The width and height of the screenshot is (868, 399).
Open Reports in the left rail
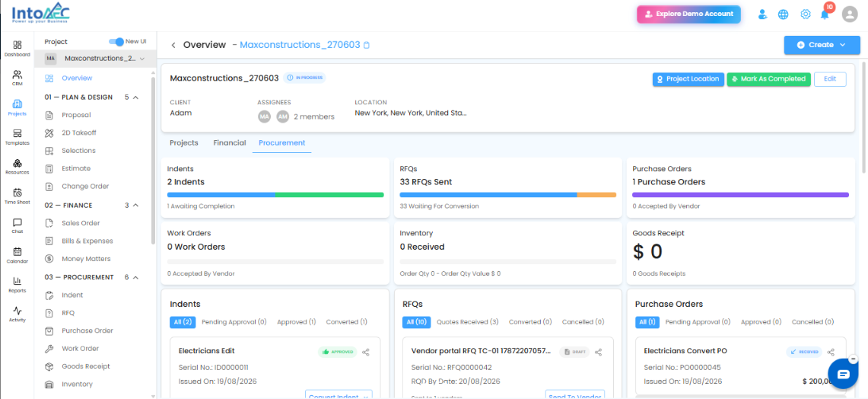[x=17, y=284]
